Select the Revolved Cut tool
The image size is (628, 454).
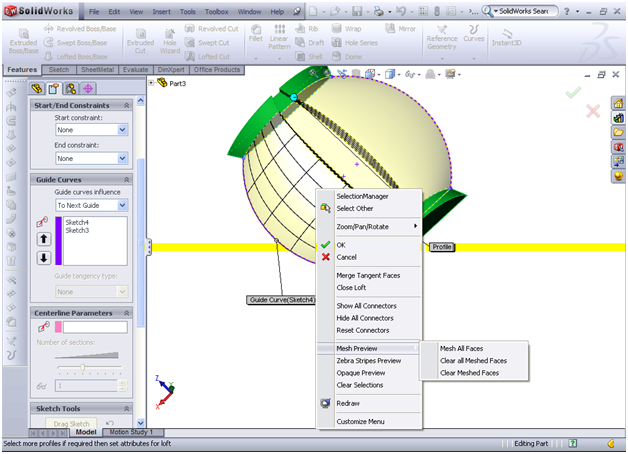(x=212, y=29)
